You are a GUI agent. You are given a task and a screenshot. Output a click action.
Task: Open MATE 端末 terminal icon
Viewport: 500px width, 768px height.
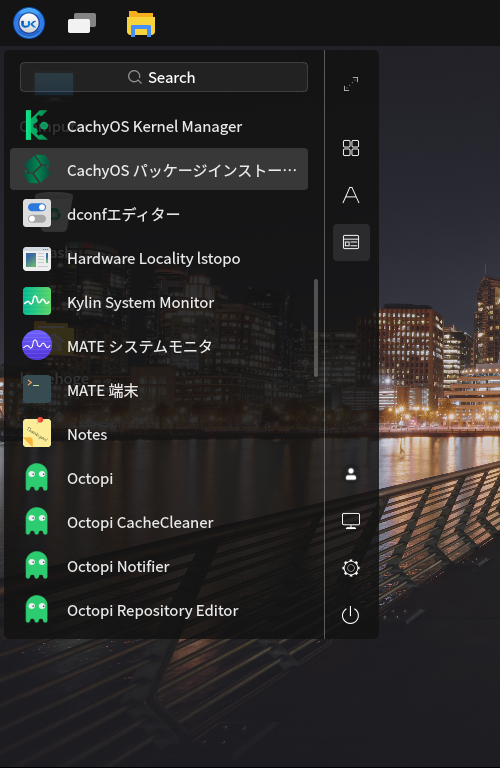click(37, 389)
